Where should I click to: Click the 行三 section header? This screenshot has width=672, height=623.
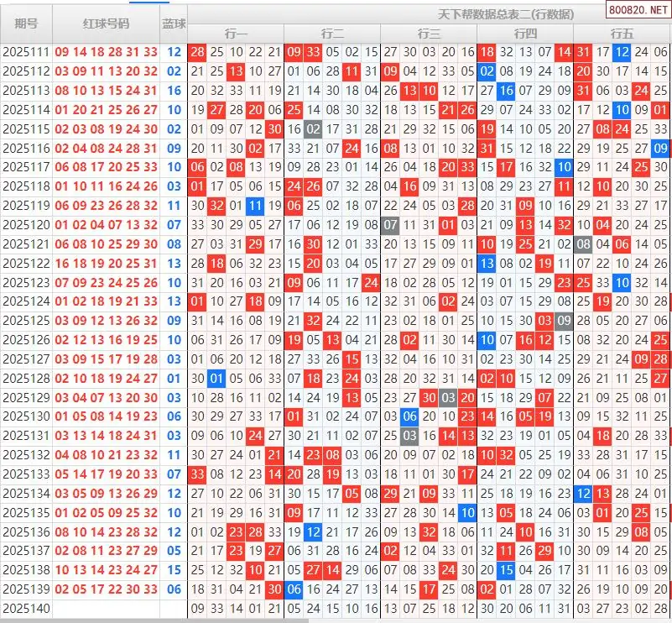pyautogui.click(x=429, y=34)
